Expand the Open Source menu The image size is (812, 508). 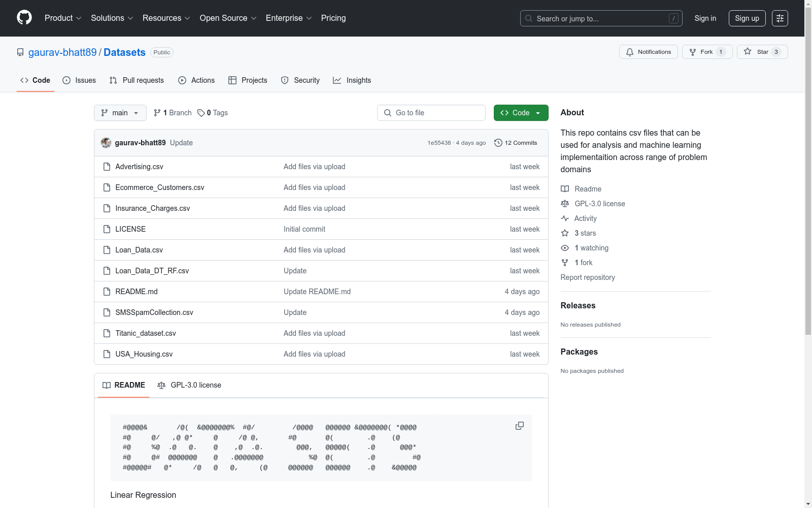(228, 18)
